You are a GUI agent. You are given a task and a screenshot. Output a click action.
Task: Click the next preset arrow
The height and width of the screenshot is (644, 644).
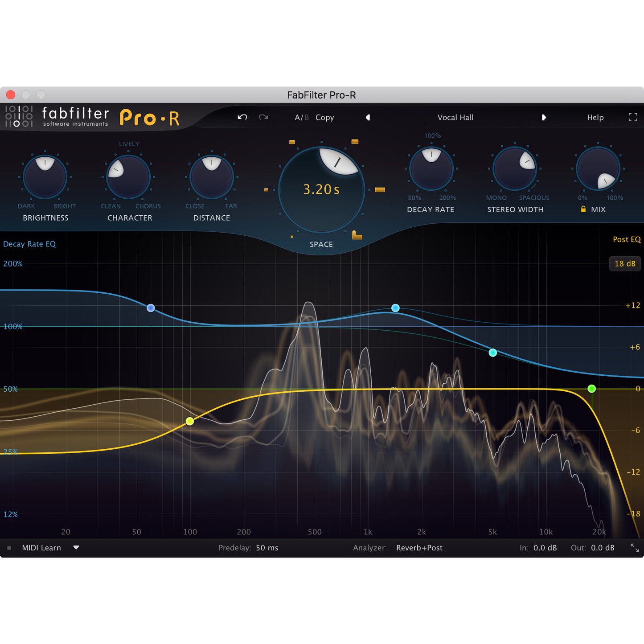tap(544, 117)
